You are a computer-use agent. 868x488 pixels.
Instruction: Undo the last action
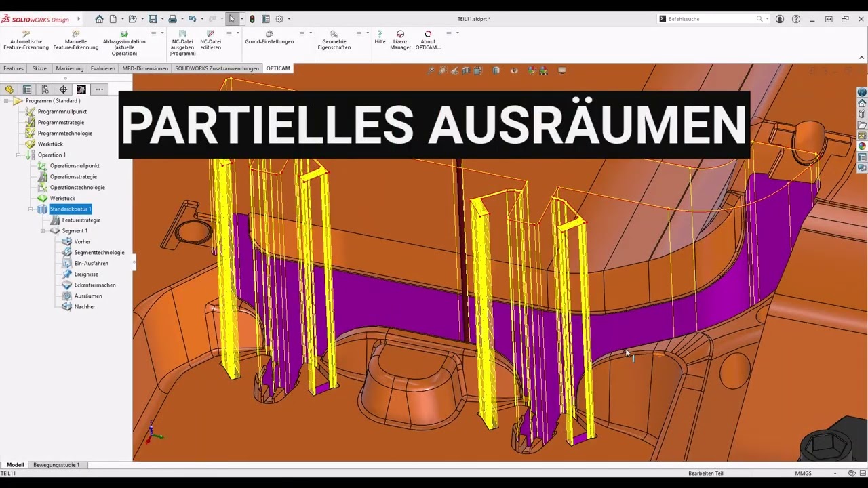(192, 19)
